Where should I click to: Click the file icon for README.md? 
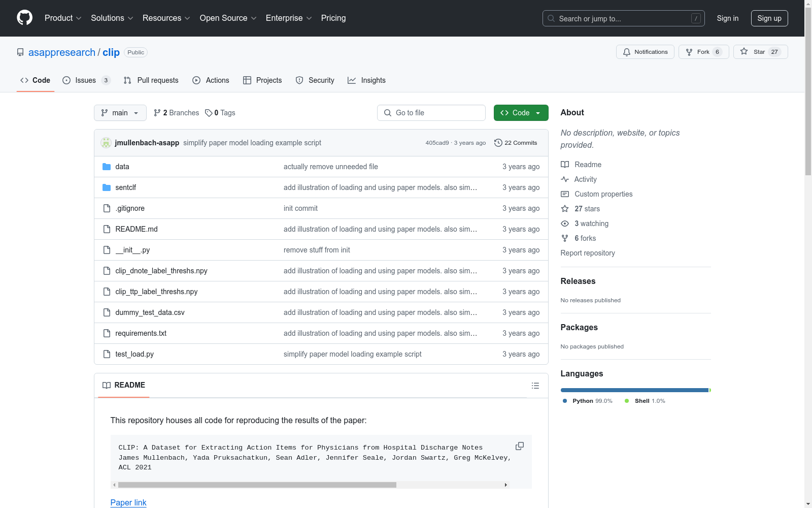[x=107, y=229]
